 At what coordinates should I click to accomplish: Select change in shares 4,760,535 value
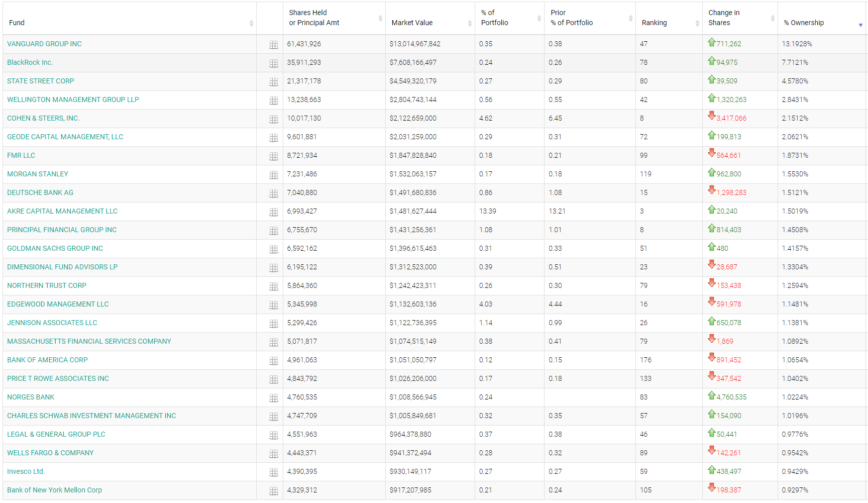coord(731,397)
